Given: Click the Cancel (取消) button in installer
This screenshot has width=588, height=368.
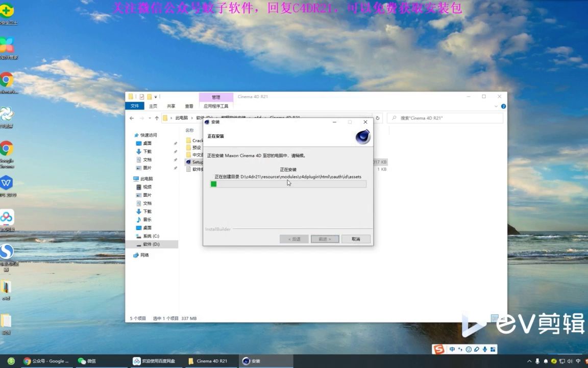Looking at the screenshot, I should (x=356, y=239).
